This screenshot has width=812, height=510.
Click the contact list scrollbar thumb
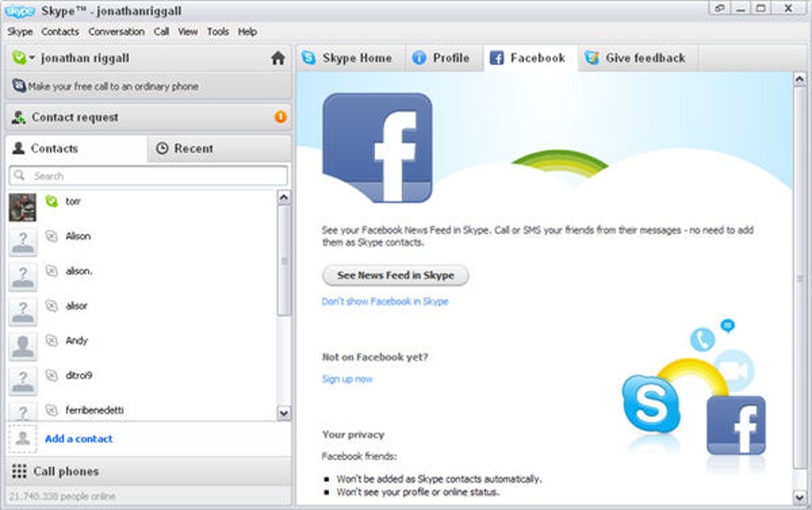(283, 260)
